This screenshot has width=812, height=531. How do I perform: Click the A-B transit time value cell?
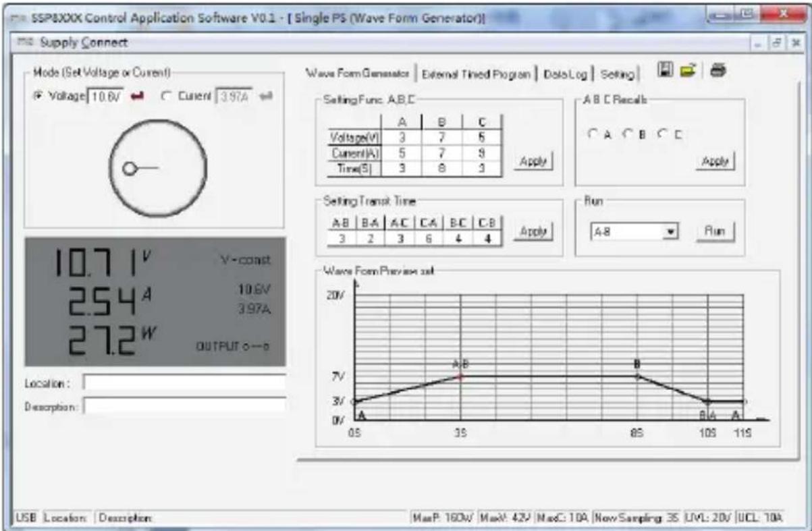point(342,239)
